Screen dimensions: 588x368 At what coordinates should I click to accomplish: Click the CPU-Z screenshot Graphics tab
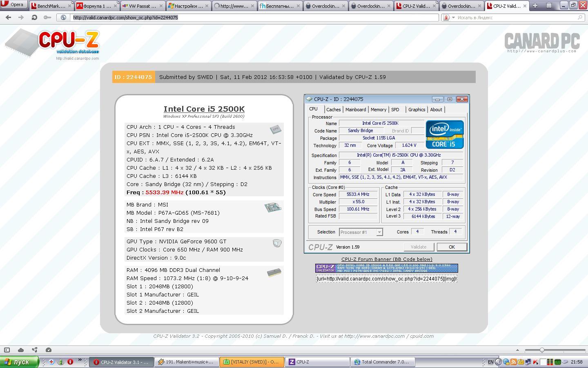pos(417,110)
